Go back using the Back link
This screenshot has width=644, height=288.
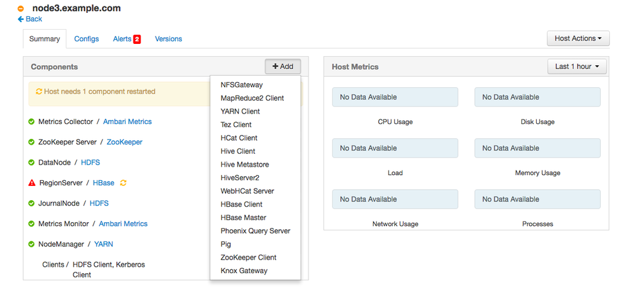point(30,19)
